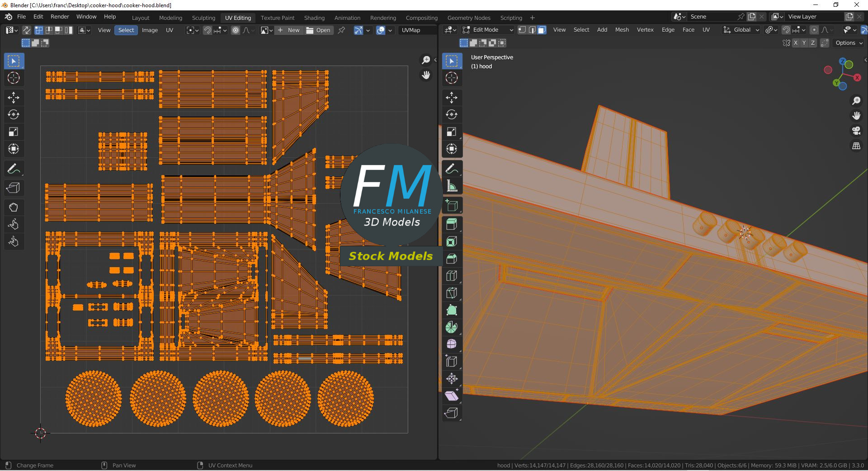Switch to orthographic/perspective grid view icon
The height and width of the screenshot is (471, 868).
click(856, 146)
